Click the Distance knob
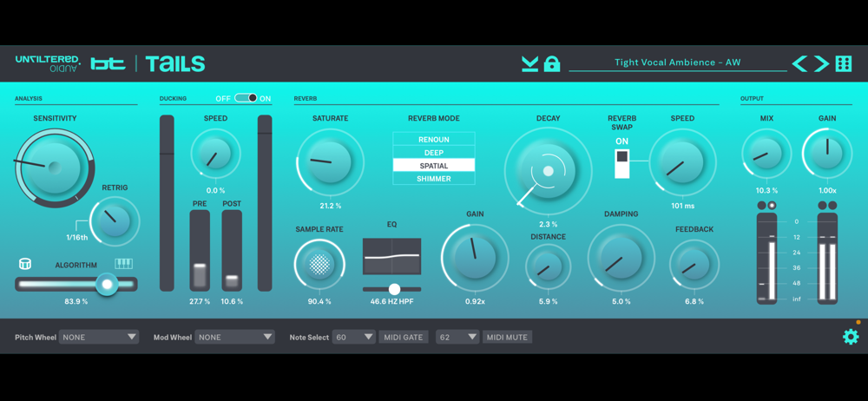Viewport: 868px width, 401px height. pyautogui.click(x=548, y=267)
